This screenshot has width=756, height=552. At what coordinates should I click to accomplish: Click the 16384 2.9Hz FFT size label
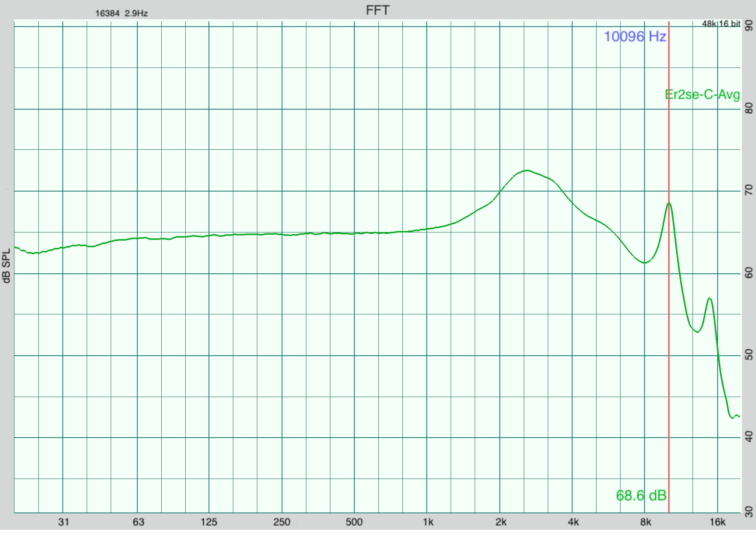coord(121,14)
